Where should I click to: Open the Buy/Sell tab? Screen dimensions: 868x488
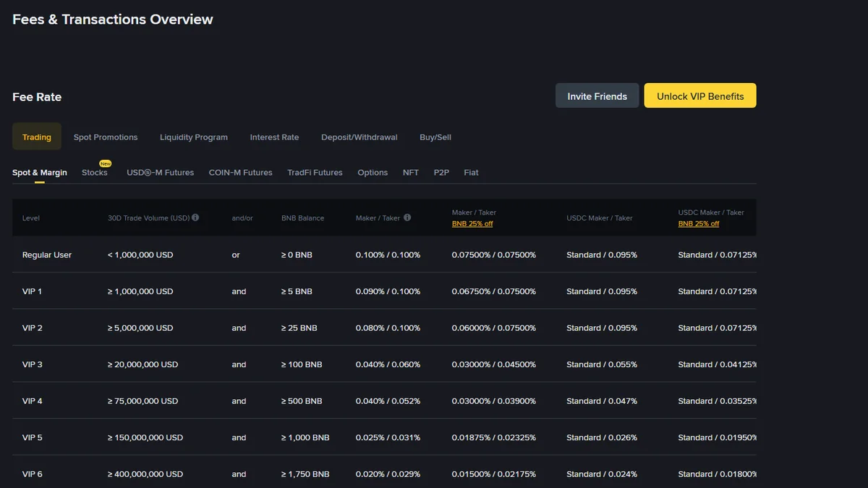[x=435, y=137]
